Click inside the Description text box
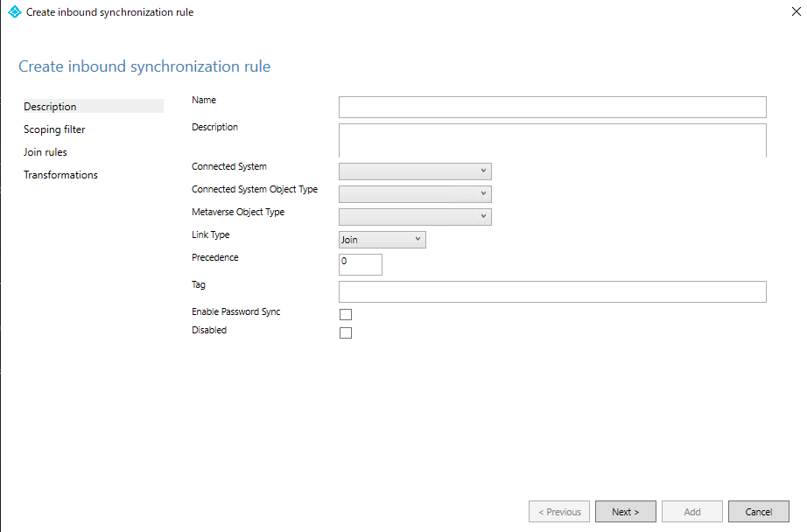The width and height of the screenshot is (807, 532). [552, 140]
